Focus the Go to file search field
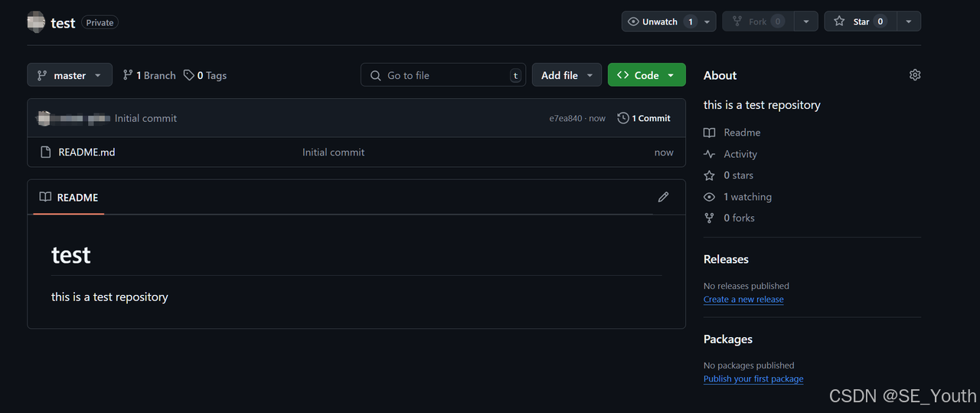This screenshot has height=413, width=980. [x=443, y=75]
